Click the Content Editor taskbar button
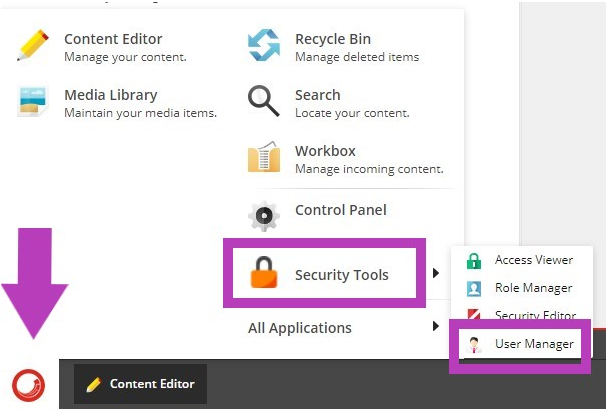The height and width of the screenshot is (409, 606). pos(140,384)
